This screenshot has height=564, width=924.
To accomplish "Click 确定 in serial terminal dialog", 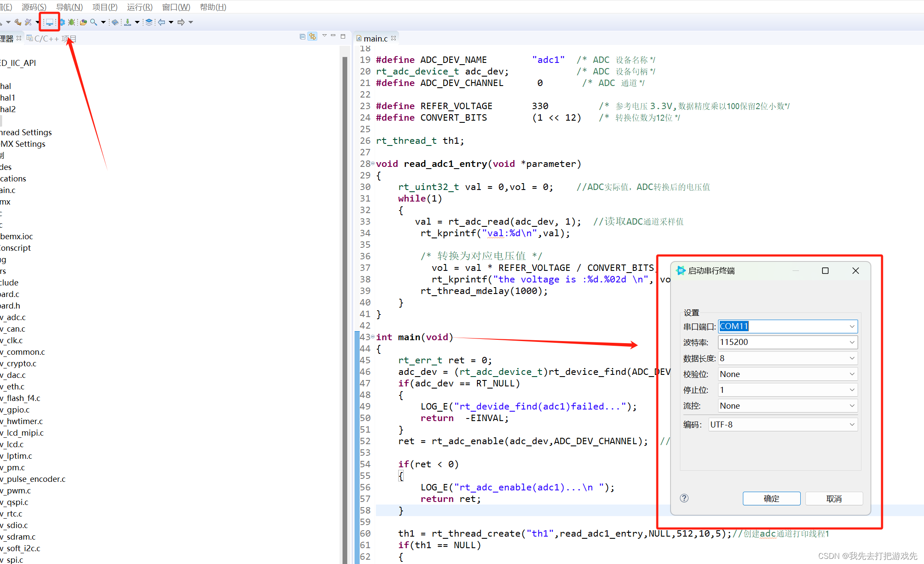I will point(772,499).
